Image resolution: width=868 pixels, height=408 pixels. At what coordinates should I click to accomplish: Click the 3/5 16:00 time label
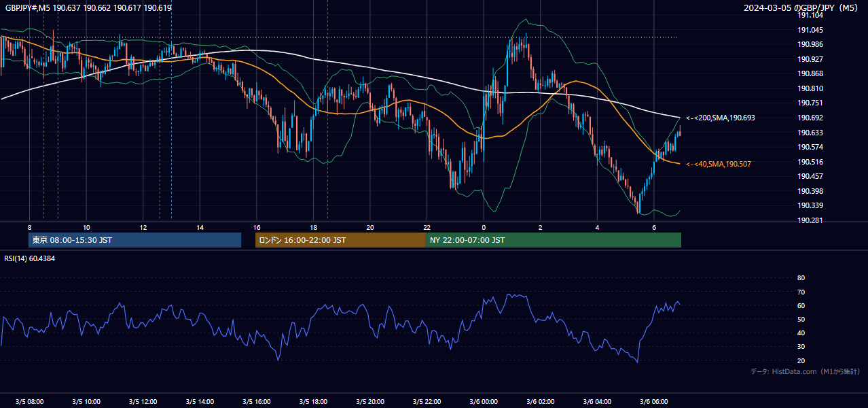257,401
